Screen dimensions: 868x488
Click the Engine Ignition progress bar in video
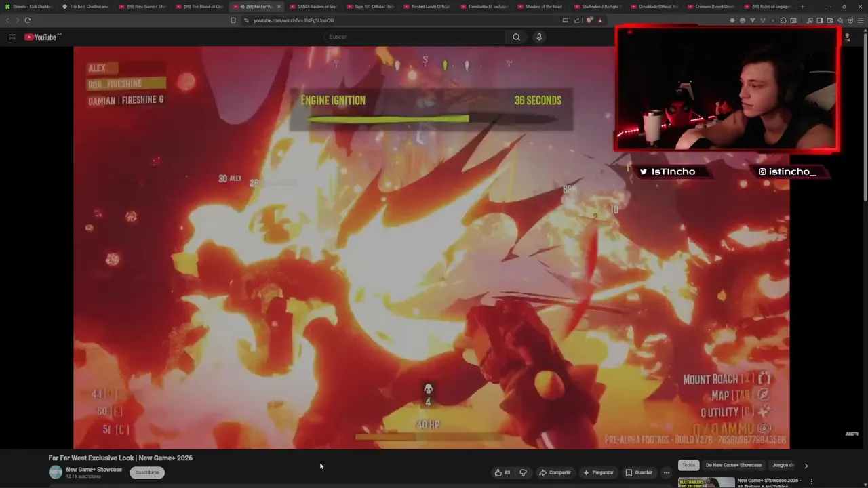[431, 119]
